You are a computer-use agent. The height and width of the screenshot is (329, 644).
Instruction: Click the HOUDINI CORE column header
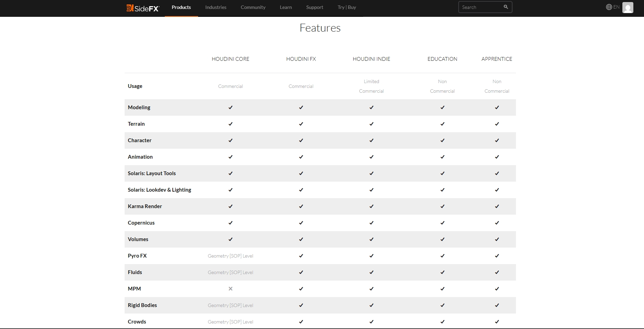(x=230, y=59)
